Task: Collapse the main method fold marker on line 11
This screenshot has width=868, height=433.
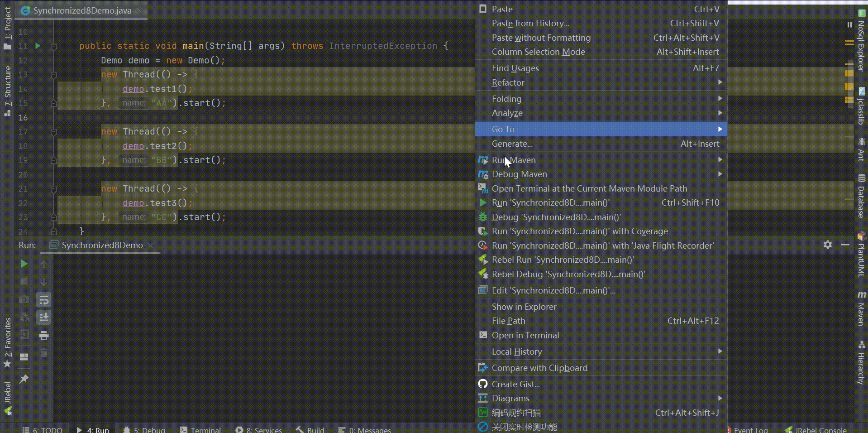Action: pos(53,46)
